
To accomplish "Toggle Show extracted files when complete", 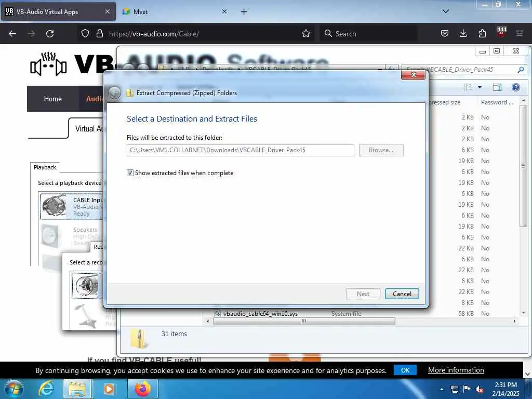I will [130, 172].
